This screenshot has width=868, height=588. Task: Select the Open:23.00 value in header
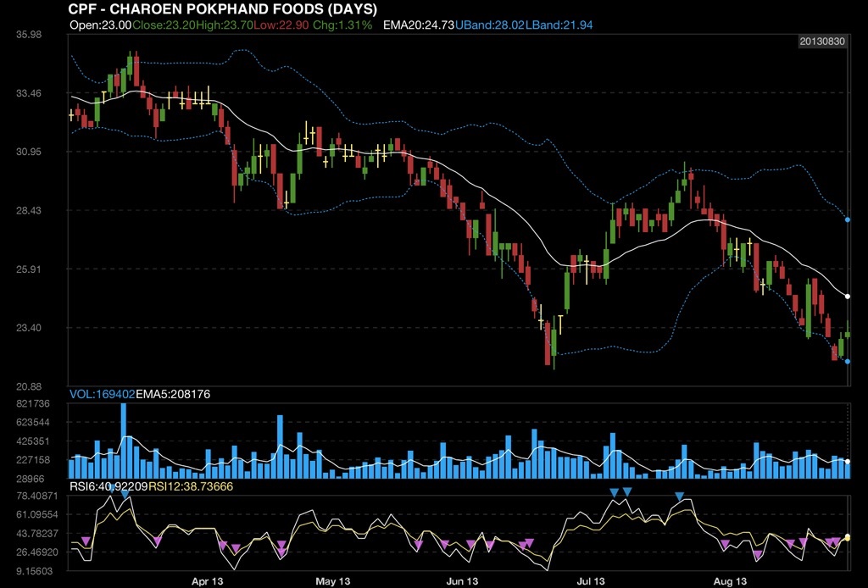tap(101, 25)
